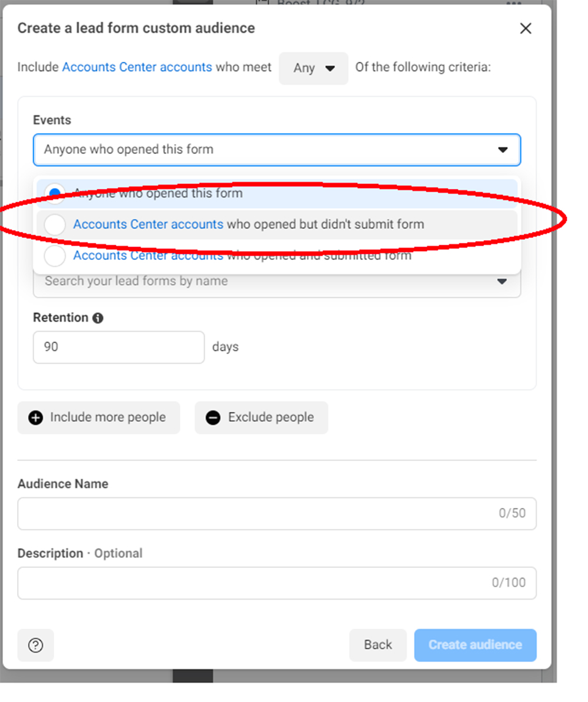The width and height of the screenshot is (588, 702).
Task: Click the Retention info icon
Action: [x=98, y=318]
